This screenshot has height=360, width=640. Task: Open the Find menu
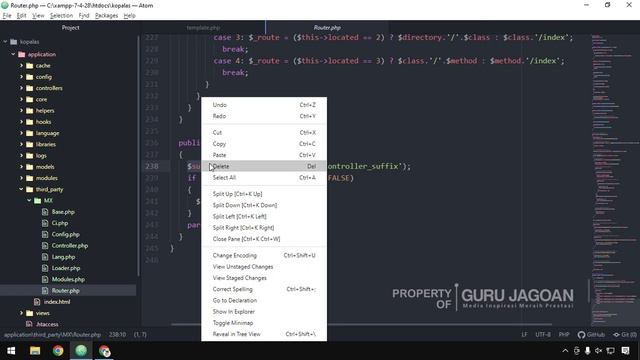coord(84,16)
